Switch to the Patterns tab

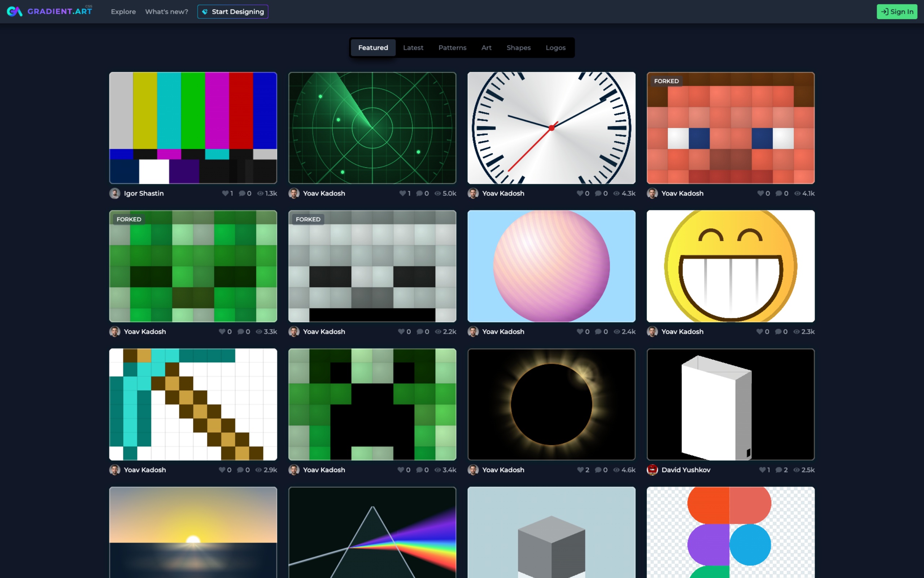(452, 47)
